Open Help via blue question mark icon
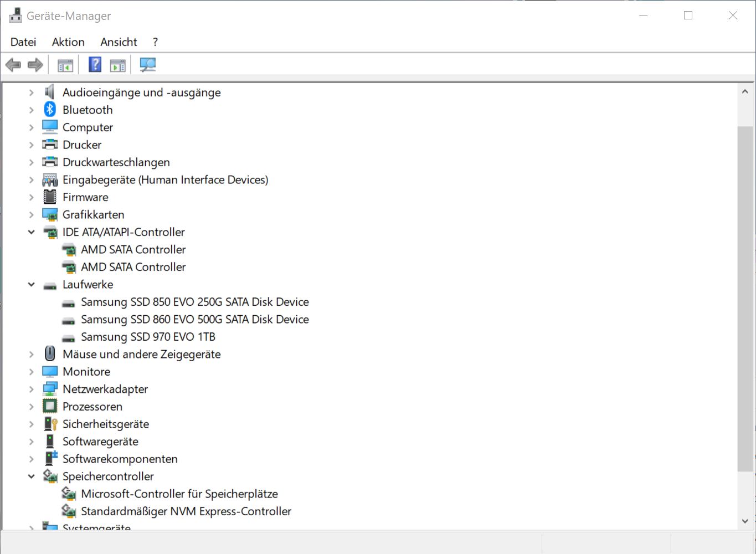Screen dimensions: 756x554 pos(95,65)
